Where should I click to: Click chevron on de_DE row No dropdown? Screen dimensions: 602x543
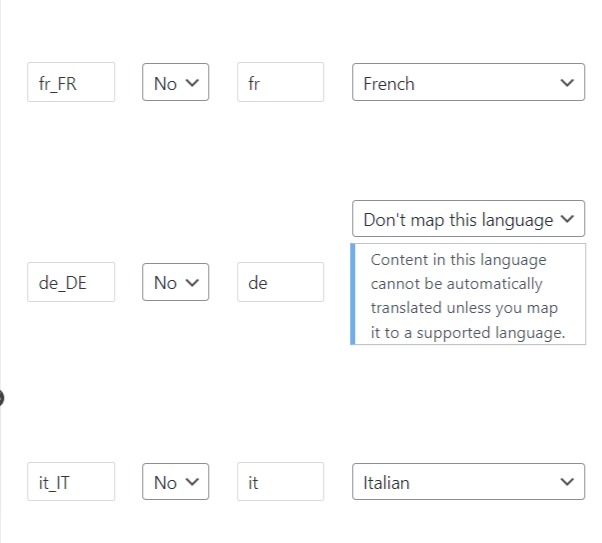pos(193,282)
